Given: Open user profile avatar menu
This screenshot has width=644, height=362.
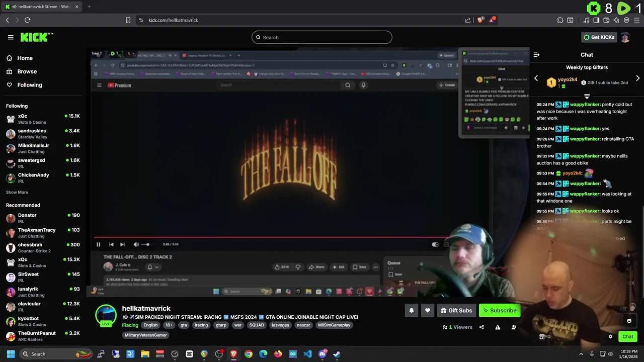Looking at the screenshot, I should point(625,37).
